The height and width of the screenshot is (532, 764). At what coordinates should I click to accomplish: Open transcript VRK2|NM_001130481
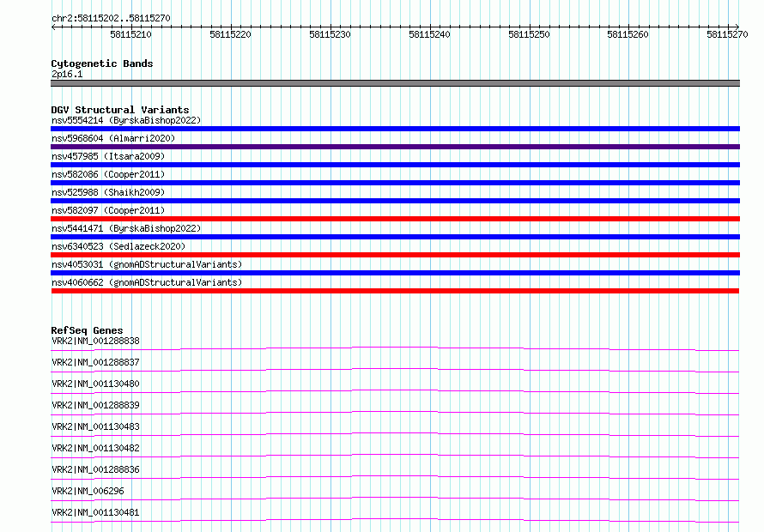(95, 512)
